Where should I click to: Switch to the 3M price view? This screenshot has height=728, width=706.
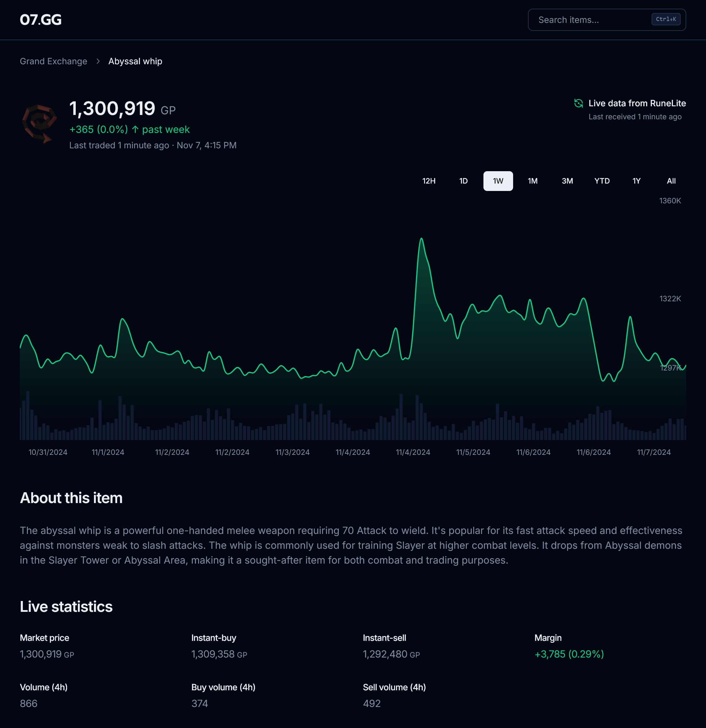(x=567, y=181)
